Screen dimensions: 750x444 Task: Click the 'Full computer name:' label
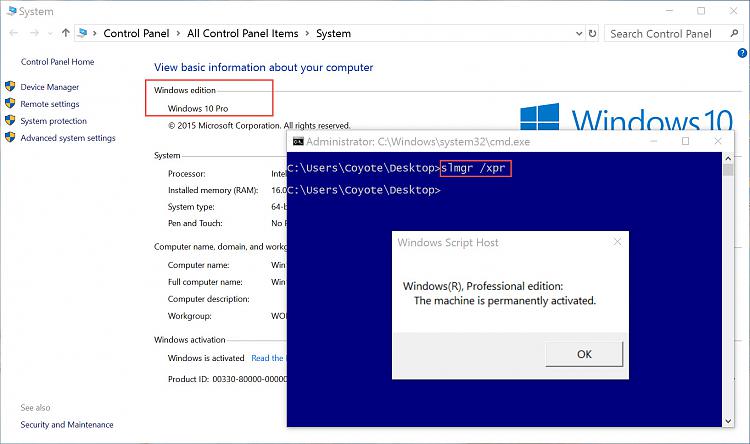pyautogui.click(x=205, y=282)
